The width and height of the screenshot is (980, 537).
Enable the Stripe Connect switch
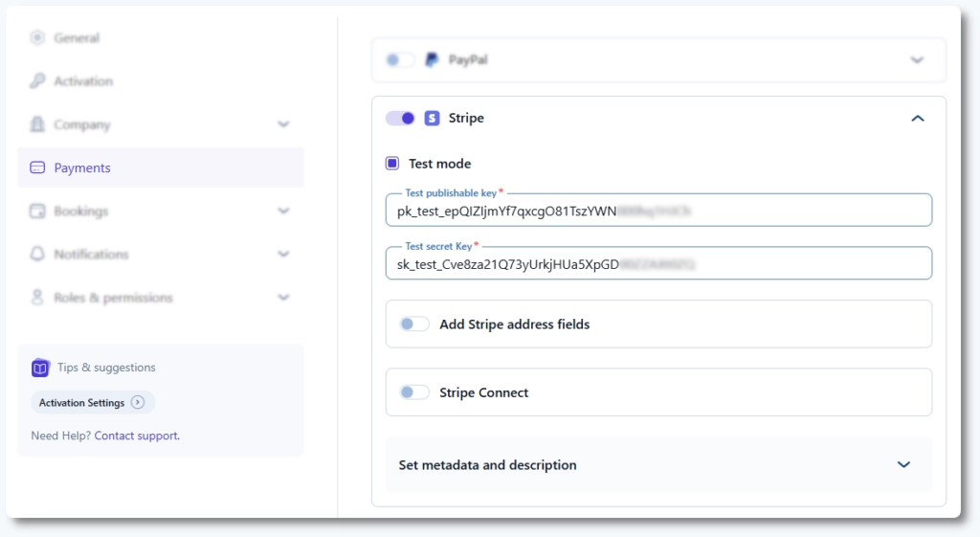click(x=414, y=392)
